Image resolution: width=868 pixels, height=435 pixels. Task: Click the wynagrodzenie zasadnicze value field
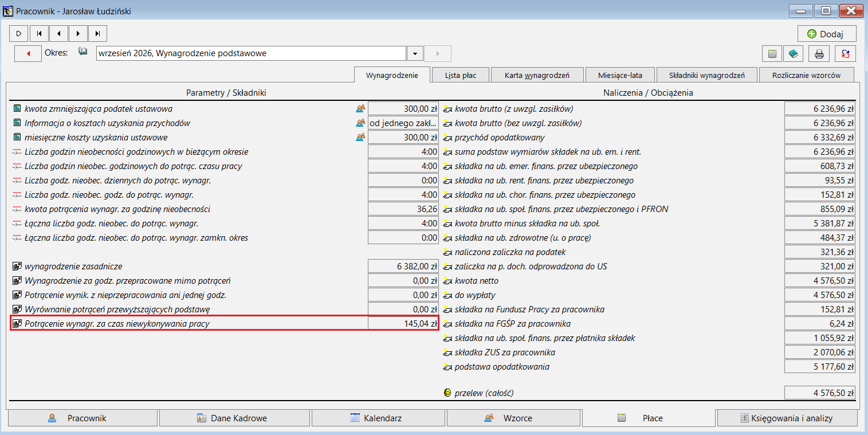403,266
